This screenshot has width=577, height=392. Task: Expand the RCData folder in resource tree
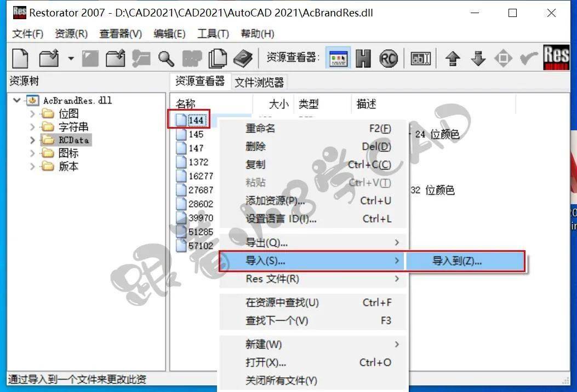coord(32,140)
